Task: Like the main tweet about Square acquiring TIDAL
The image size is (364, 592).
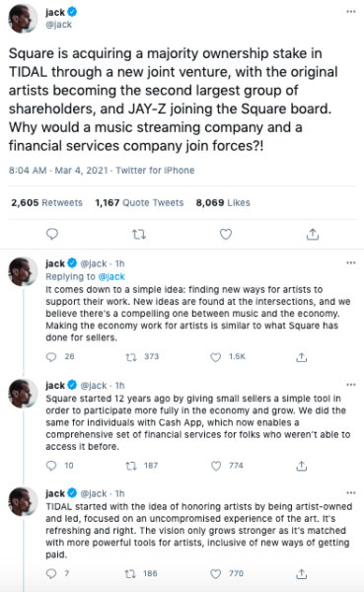Action: 226,234
